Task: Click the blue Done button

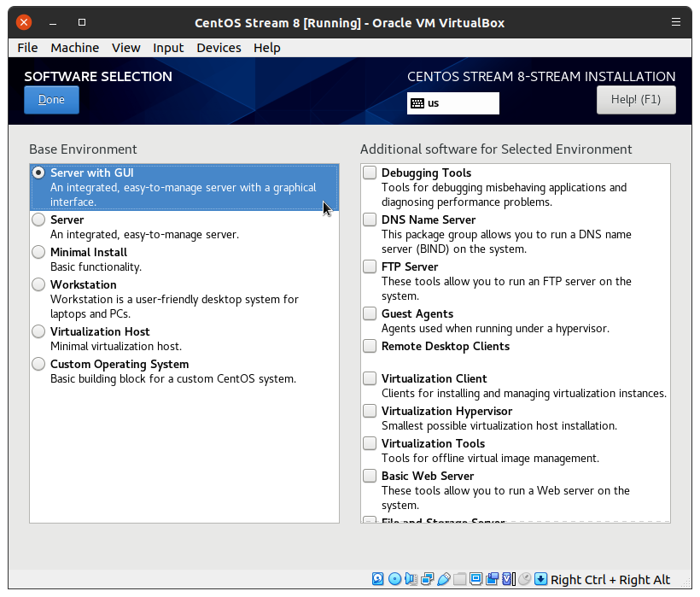Action: [51, 100]
